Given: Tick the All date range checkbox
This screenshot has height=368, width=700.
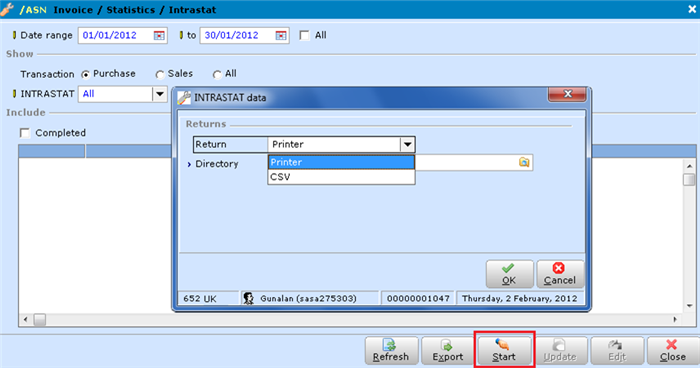Looking at the screenshot, I should pos(304,35).
